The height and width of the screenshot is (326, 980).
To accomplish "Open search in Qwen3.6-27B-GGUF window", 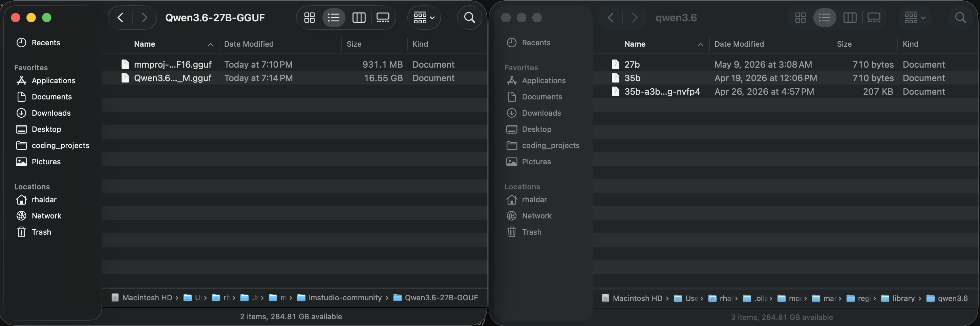I will [x=469, y=18].
